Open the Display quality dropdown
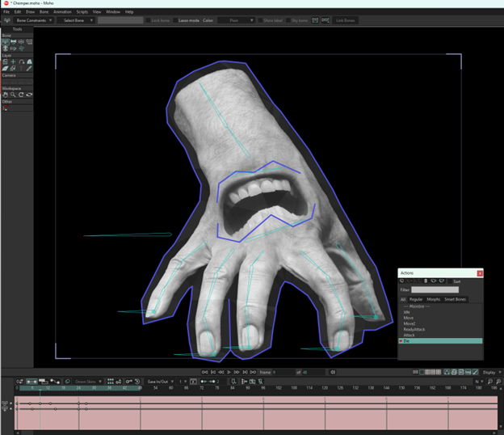Viewport: 504px width, 435px height. [x=492, y=372]
